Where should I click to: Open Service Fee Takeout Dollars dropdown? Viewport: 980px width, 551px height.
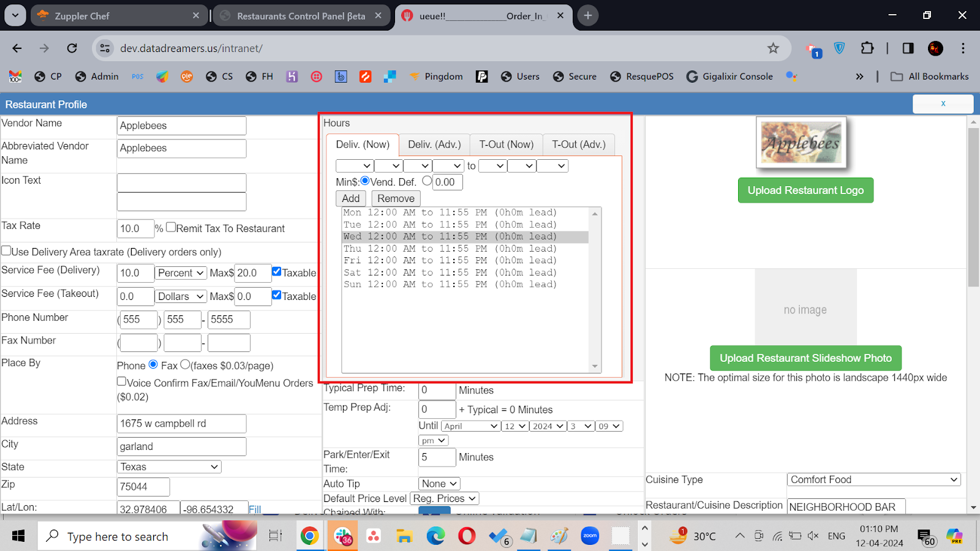point(181,296)
